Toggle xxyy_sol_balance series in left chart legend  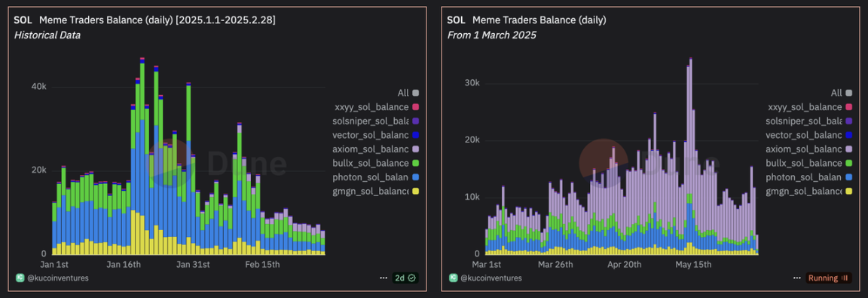(377, 107)
